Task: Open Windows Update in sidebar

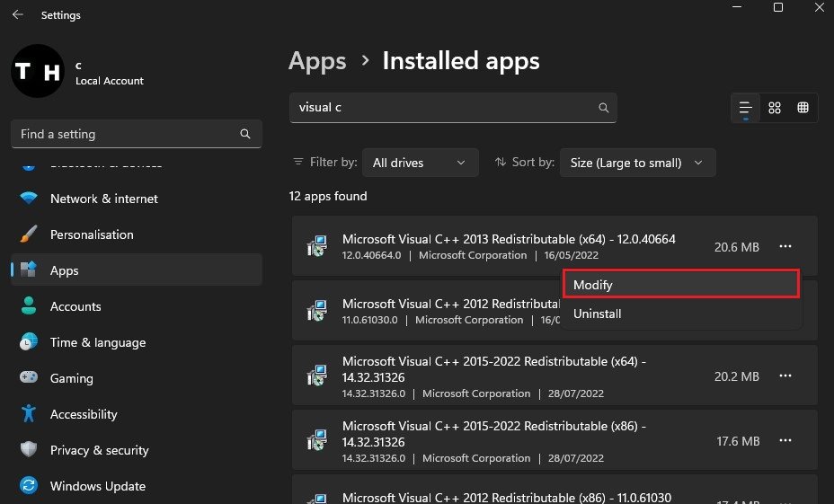Action: click(x=97, y=486)
